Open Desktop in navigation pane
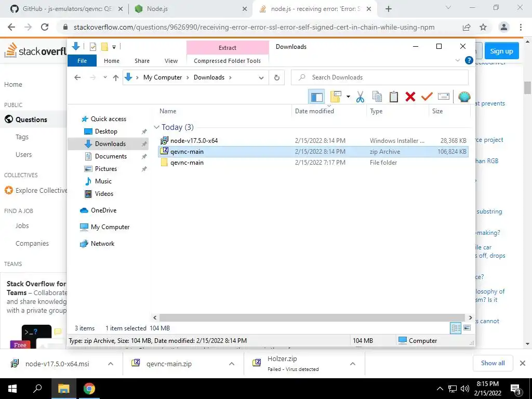This screenshot has width=532, height=399. coord(106,131)
